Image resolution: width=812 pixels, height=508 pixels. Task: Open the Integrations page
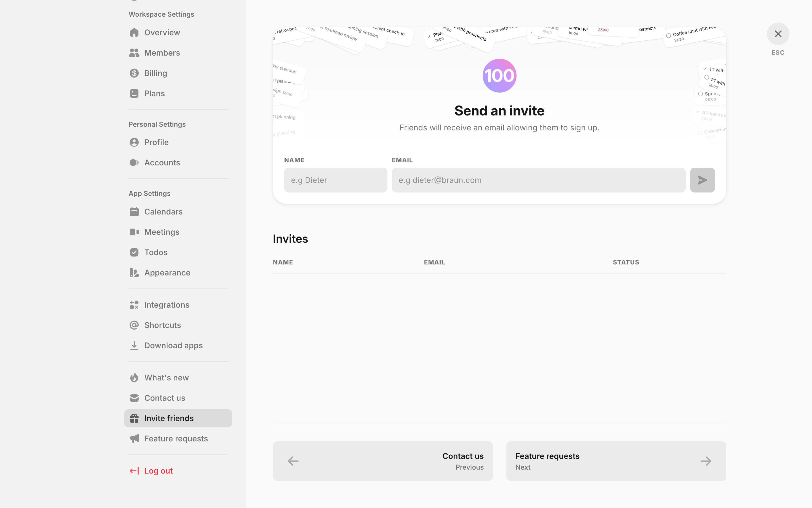click(178, 305)
